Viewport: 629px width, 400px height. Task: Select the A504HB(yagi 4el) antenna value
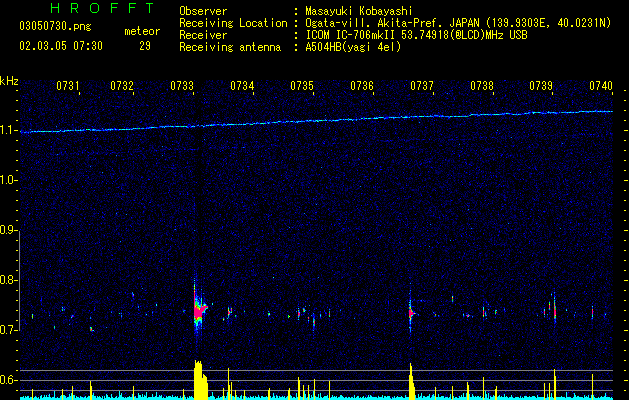(353, 47)
